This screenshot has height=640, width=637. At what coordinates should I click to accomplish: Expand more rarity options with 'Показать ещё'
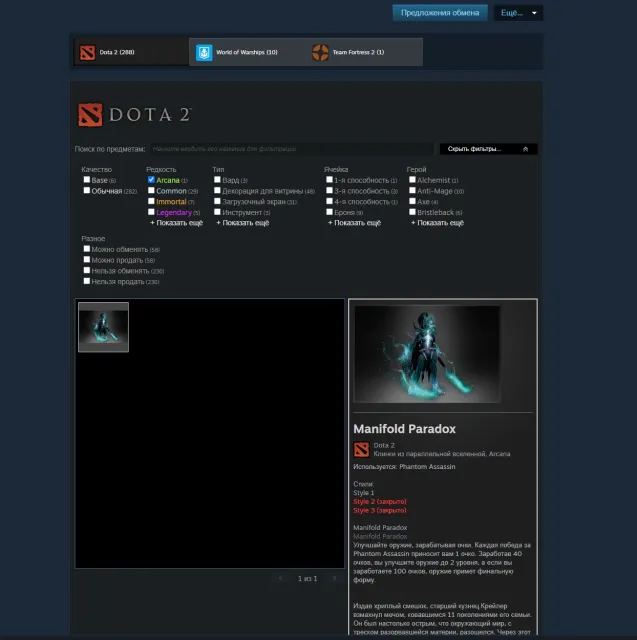176,223
